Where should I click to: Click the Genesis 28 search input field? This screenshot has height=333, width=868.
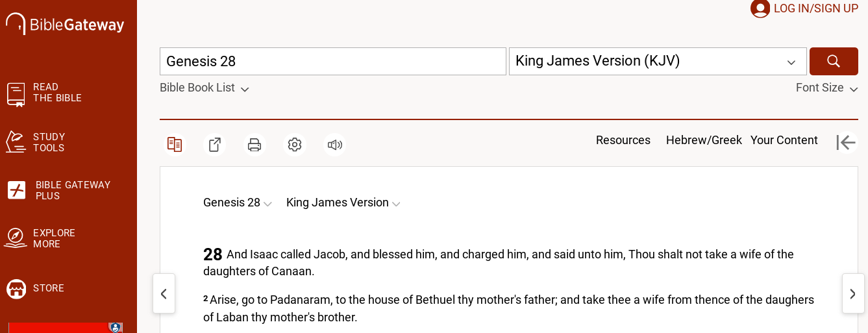[x=332, y=61]
